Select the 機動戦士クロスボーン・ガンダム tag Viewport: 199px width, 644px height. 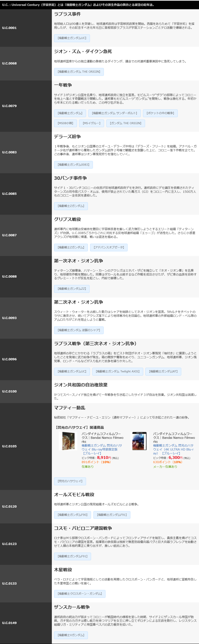pyautogui.click(x=80, y=594)
